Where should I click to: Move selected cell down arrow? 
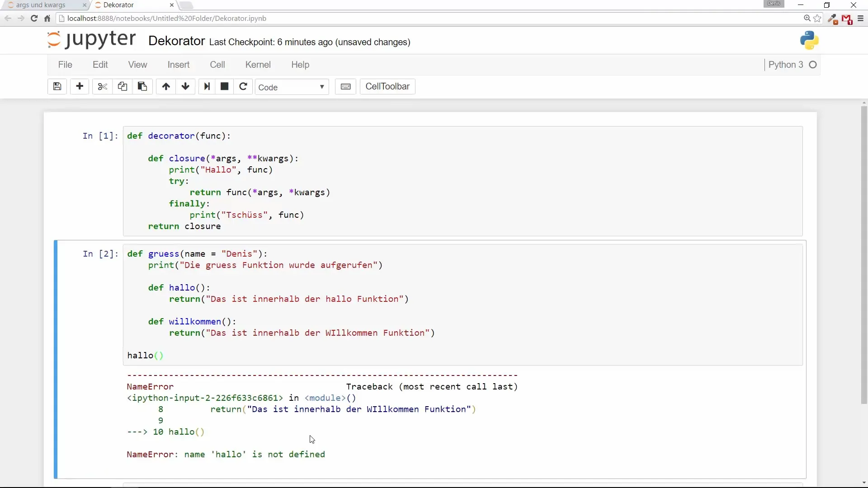(185, 87)
